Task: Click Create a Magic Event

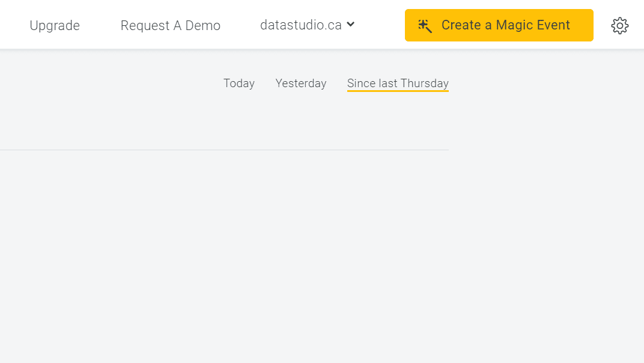Action: click(x=499, y=25)
